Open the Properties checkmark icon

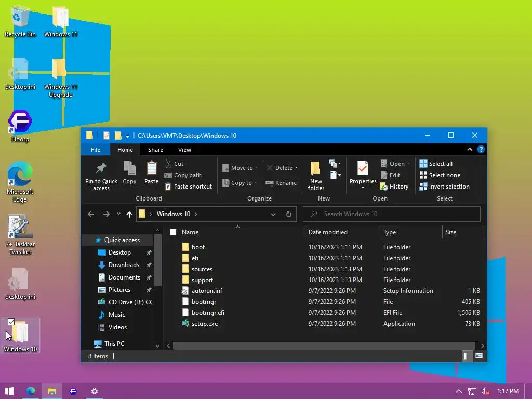(x=363, y=168)
